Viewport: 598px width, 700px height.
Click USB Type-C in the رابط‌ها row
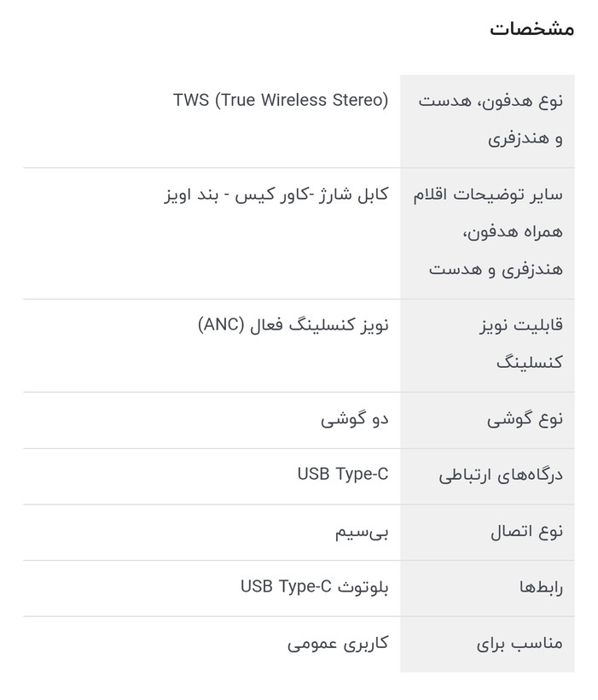click(x=285, y=586)
